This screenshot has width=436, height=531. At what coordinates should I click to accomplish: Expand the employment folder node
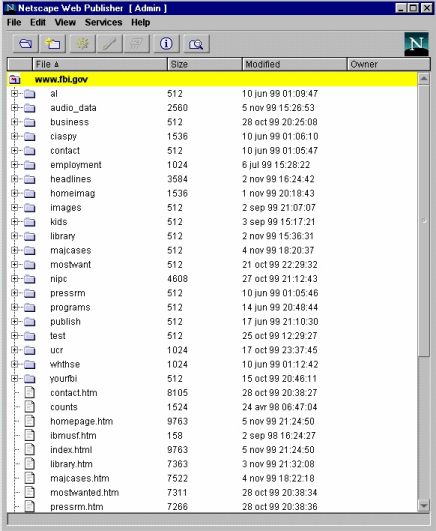click(x=14, y=164)
